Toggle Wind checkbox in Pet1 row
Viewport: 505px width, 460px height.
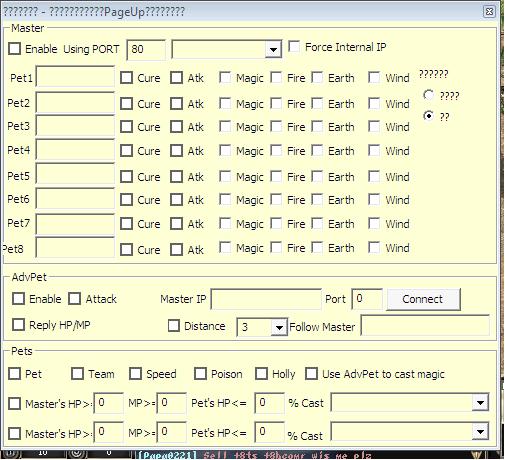374,78
